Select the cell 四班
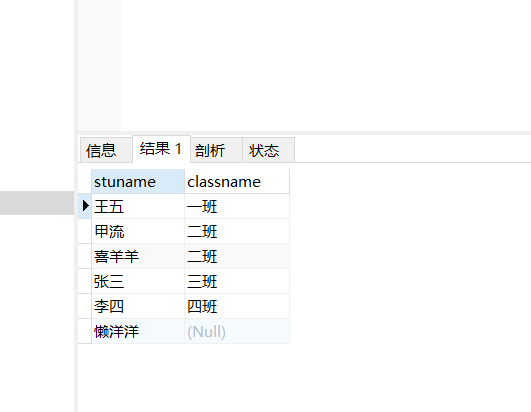This screenshot has height=412, width=531. click(237, 306)
